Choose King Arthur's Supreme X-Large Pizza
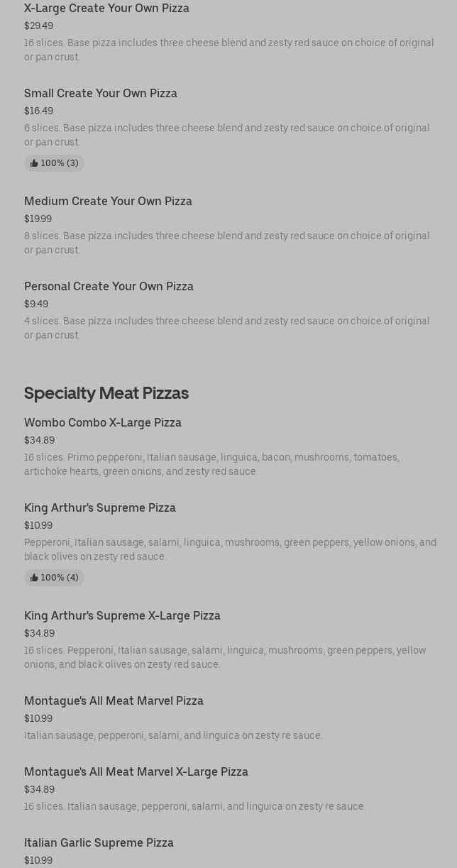Screen dimensions: 457x868 [122, 615]
